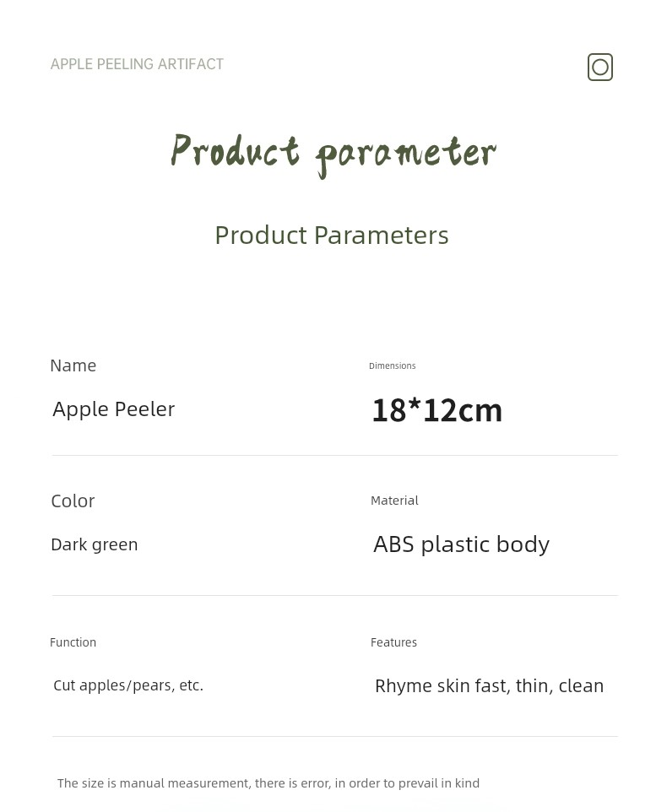Select the ABS plastic body text

462,544
